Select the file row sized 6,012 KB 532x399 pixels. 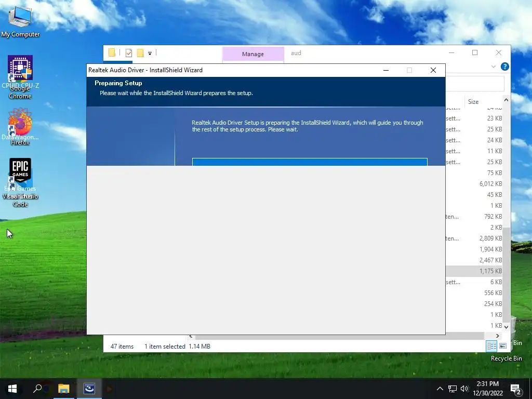click(474, 183)
